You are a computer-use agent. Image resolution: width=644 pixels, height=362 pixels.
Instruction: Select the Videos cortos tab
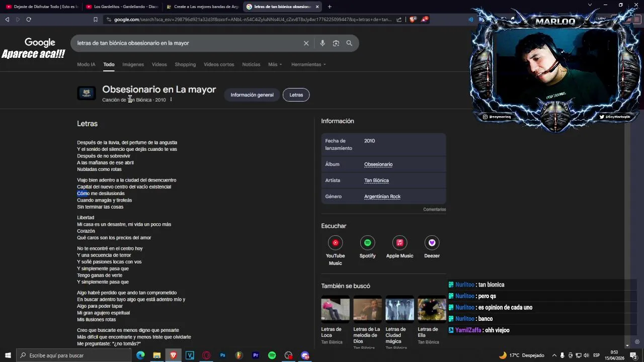tap(219, 64)
